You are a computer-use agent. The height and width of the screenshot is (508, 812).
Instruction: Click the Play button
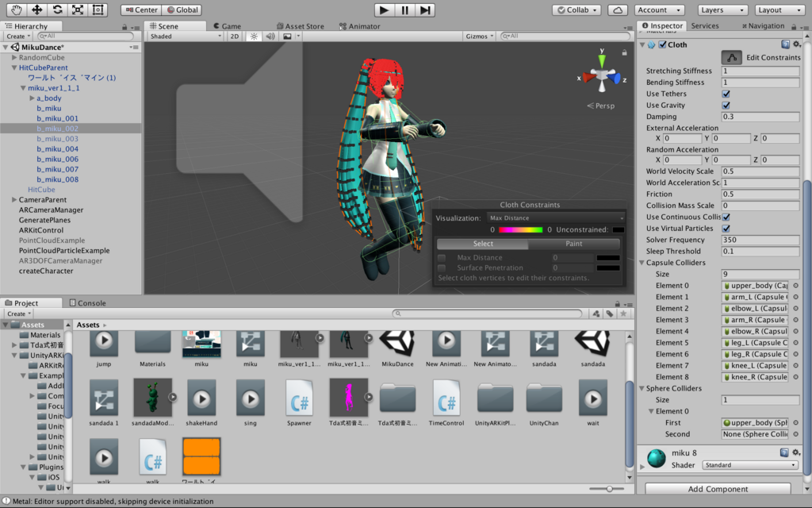[x=384, y=10]
